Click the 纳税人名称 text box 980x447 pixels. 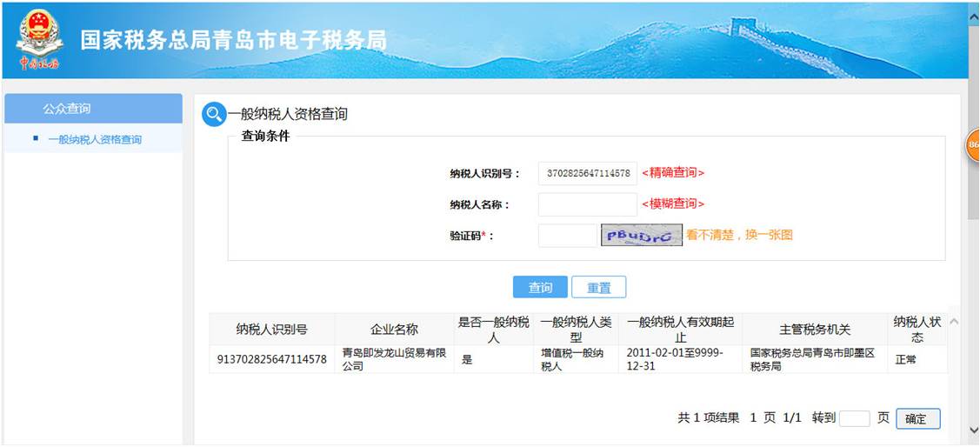(x=587, y=204)
